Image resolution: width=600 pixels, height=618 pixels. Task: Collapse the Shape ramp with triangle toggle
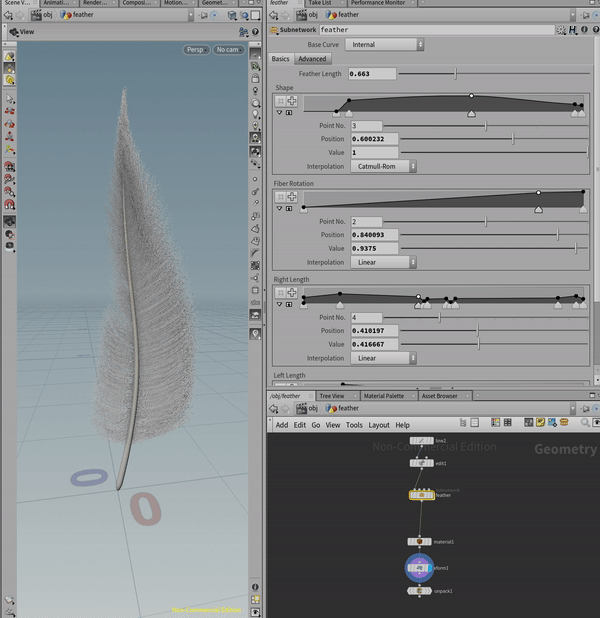tap(280, 113)
